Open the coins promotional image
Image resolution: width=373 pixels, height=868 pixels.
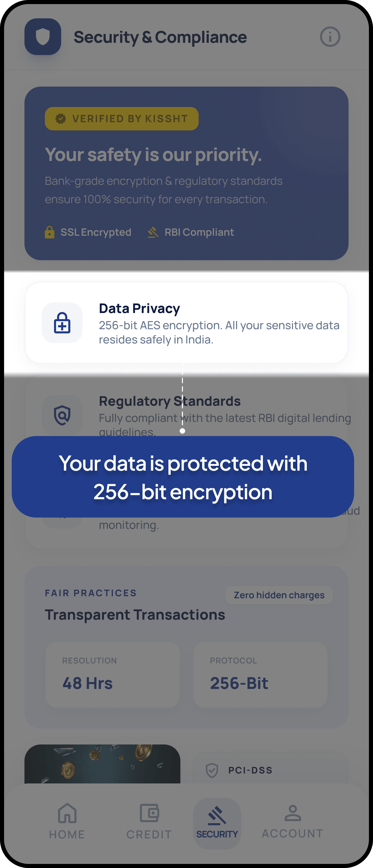(102, 764)
